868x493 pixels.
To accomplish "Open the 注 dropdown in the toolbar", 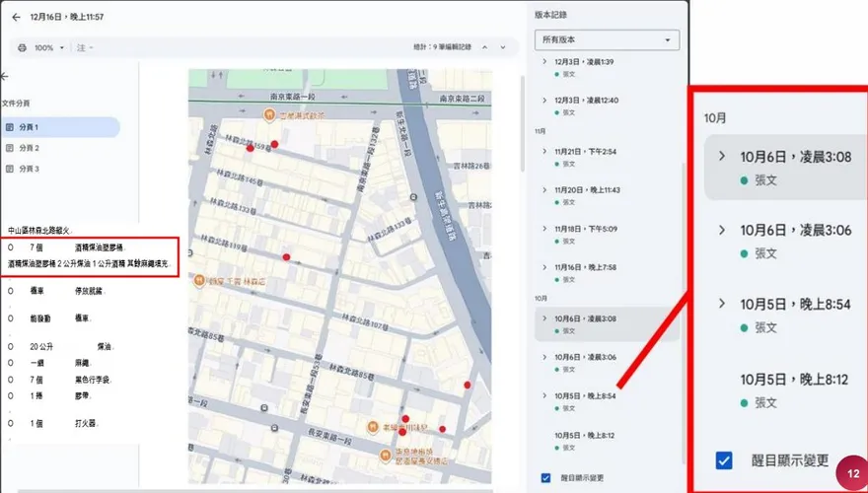I will [x=85, y=47].
